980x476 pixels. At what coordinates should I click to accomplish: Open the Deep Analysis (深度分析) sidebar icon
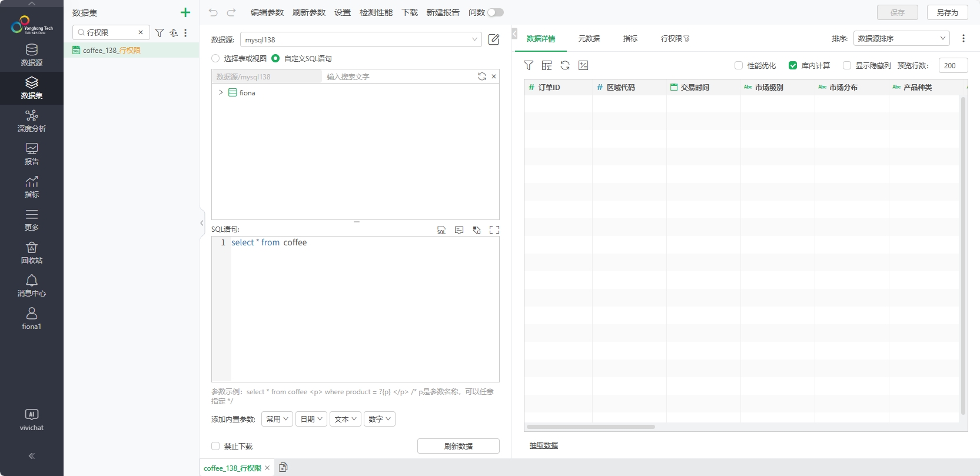point(32,121)
